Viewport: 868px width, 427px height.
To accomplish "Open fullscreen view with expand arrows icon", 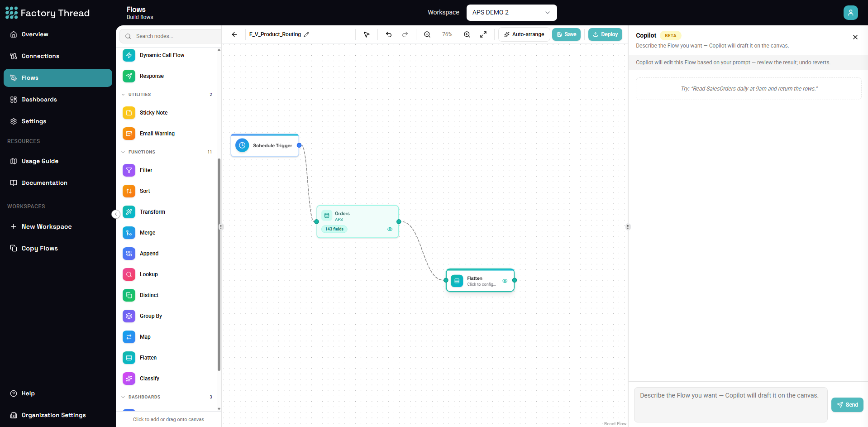I will pos(483,34).
